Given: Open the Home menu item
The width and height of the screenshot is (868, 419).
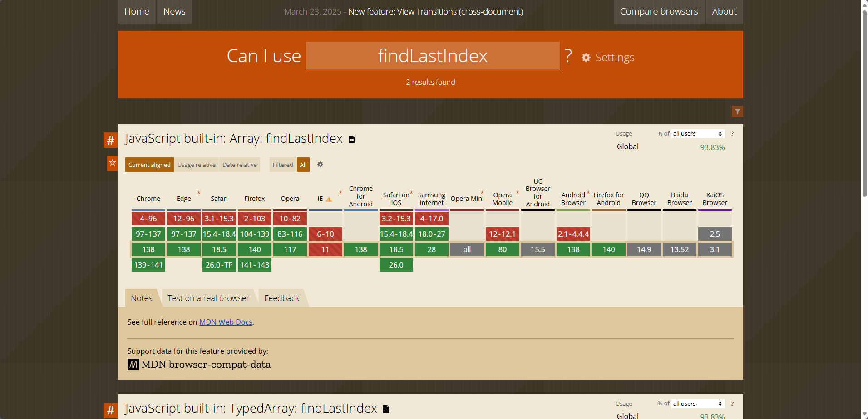Looking at the screenshot, I should tap(137, 11).
